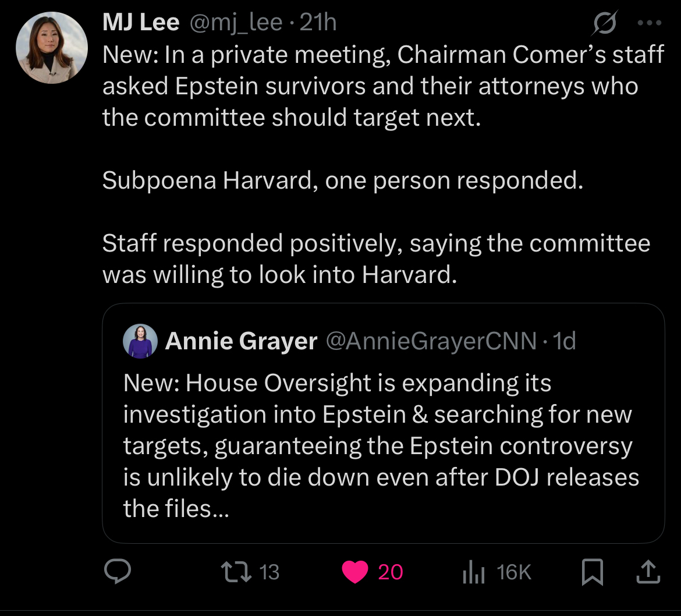Unlike the post via pink heart
Screen dimensions: 681x616
pyautogui.click(x=354, y=572)
